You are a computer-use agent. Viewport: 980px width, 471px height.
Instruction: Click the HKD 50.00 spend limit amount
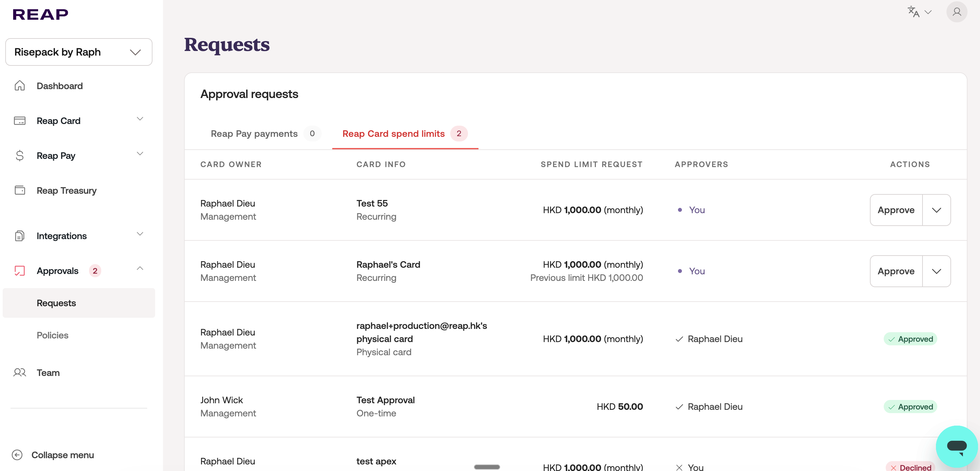point(619,407)
